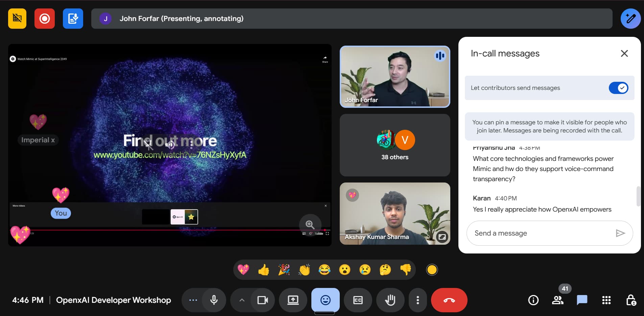644x316 pixels.
Task: Raise your hand in the meeting
Action: tap(390, 300)
